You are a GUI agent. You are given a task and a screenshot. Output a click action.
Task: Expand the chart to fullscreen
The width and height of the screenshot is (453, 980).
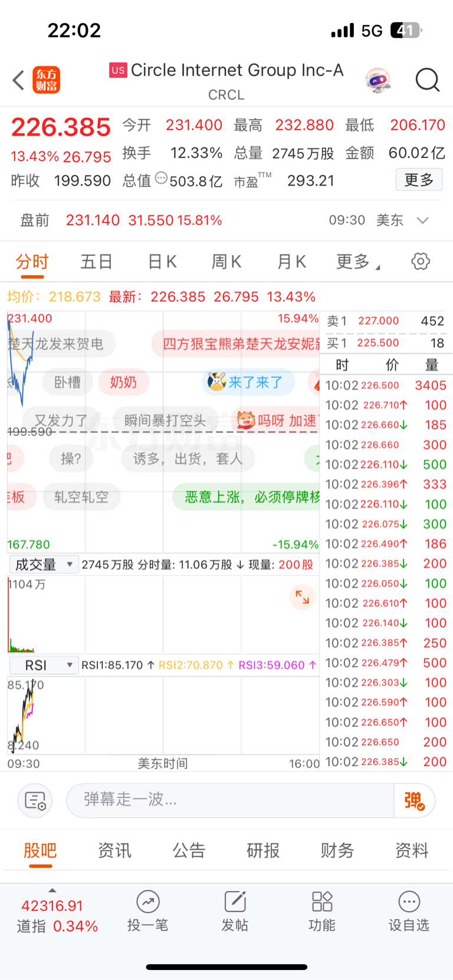click(x=302, y=597)
